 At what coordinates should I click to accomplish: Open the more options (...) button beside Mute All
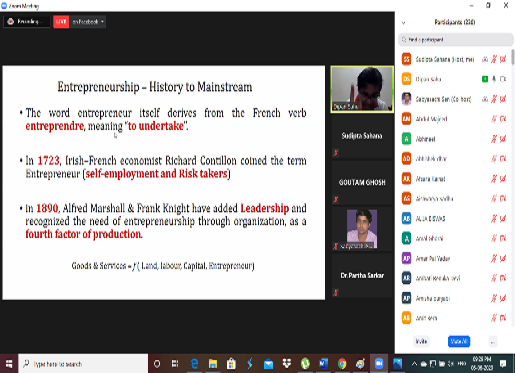(493, 342)
